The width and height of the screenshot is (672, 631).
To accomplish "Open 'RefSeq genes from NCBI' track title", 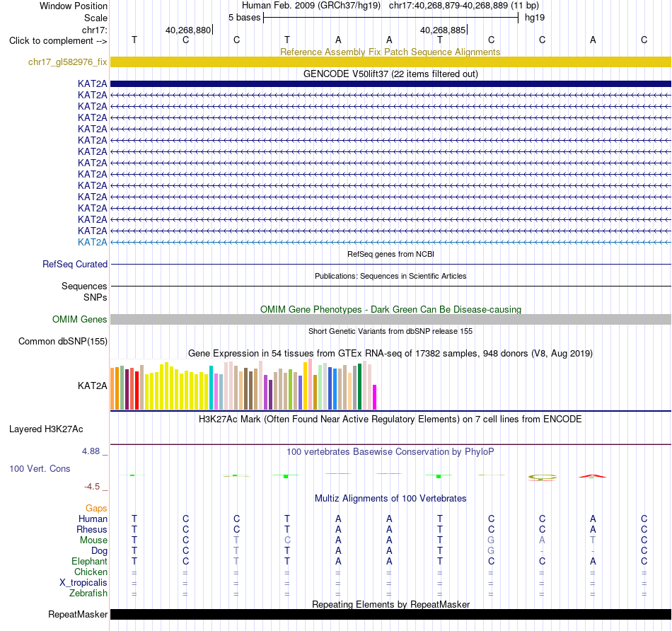I will pos(390,254).
